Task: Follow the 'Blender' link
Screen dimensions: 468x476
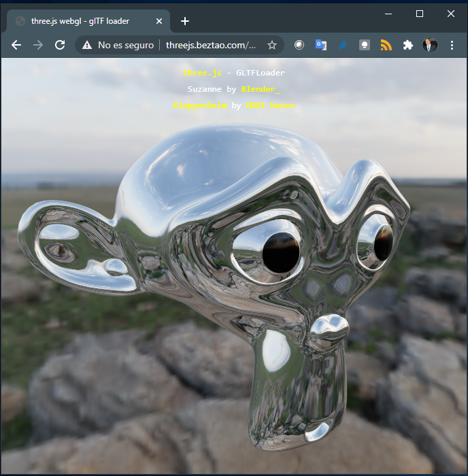Action: 260,89
